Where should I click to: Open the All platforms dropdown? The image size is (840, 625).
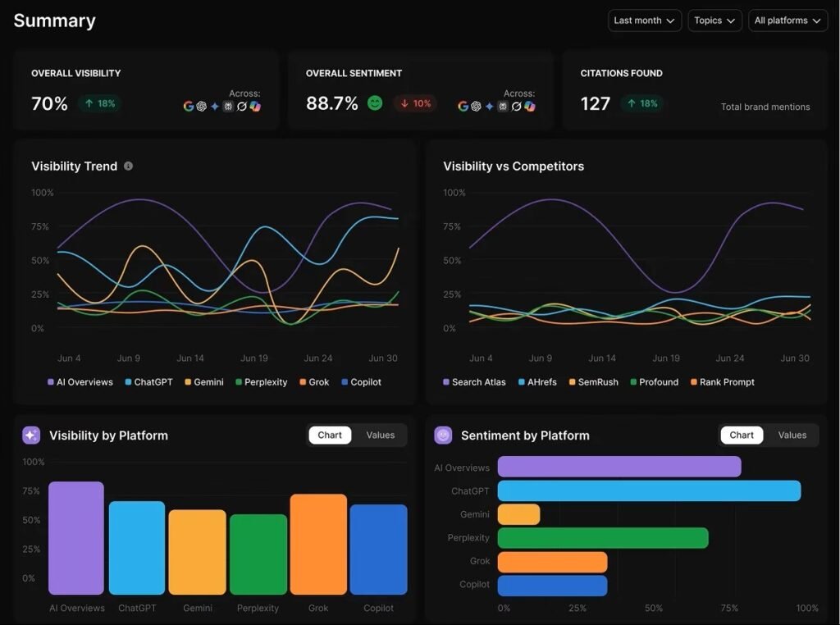[787, 21]
